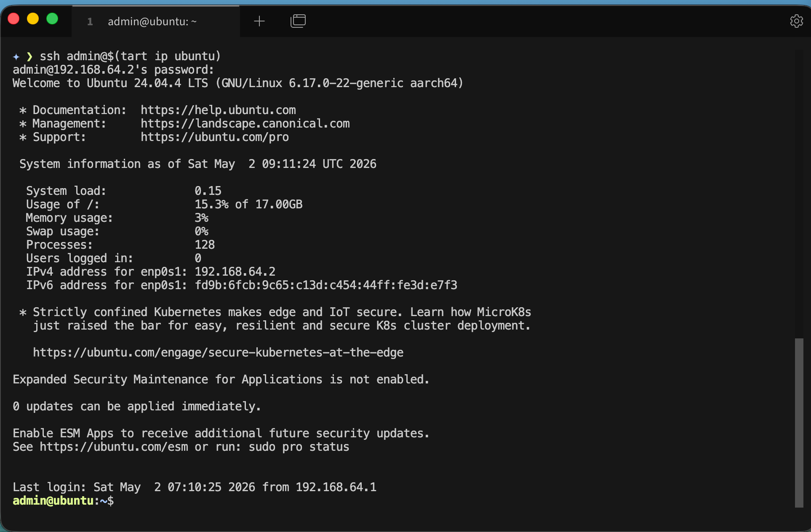Open the https://help.ubuntu.com link
This screenshot has width=811, height=532.
coord(218,110)
